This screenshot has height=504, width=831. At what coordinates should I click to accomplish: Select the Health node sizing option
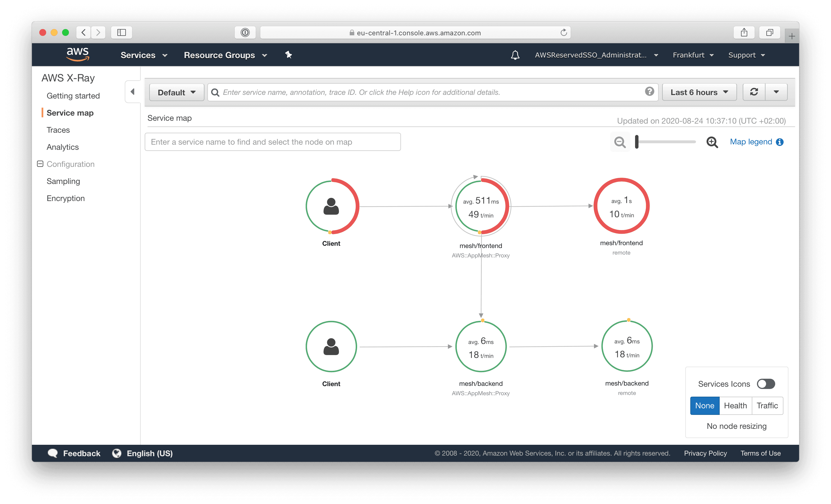point(735,405)
